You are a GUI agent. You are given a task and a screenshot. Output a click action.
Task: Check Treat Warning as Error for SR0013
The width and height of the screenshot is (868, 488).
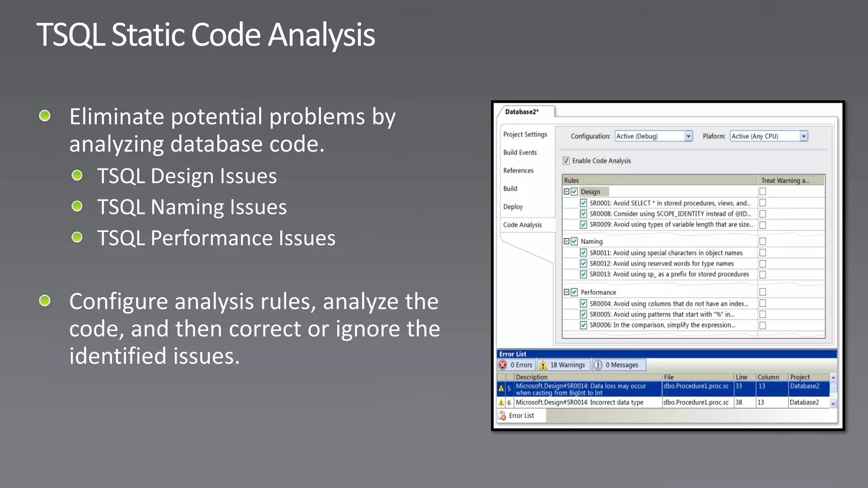coord(762,274)
